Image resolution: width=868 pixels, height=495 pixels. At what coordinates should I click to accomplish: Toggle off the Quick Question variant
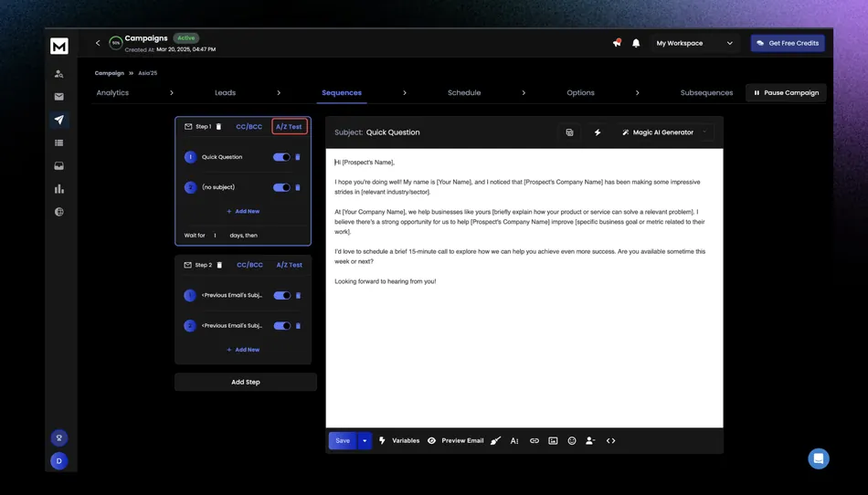click(281, 157)
